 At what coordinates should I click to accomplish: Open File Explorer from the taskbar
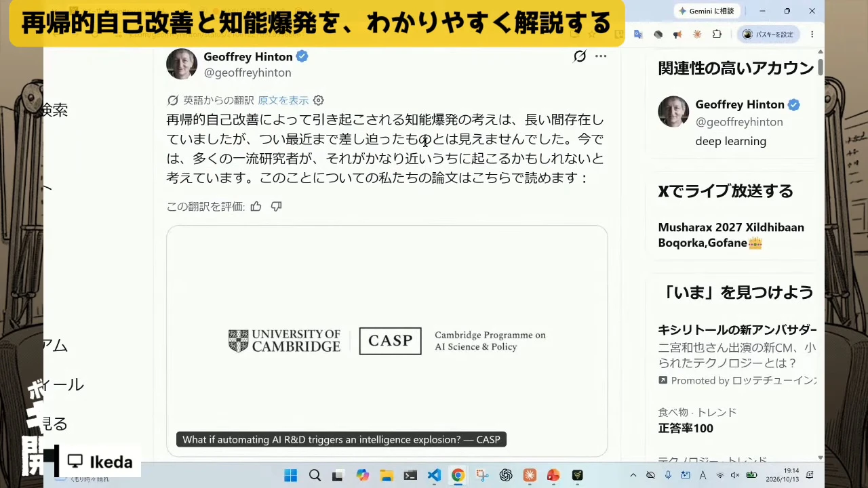pos(387,475)
